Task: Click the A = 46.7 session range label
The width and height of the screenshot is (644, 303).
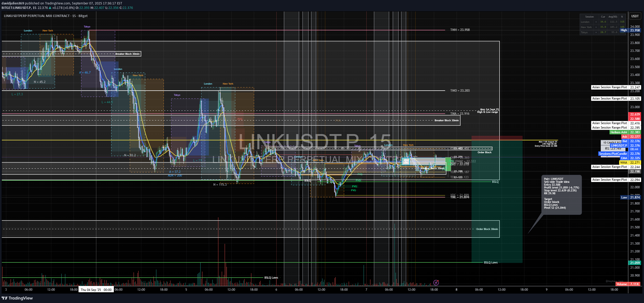Action: 85,73
